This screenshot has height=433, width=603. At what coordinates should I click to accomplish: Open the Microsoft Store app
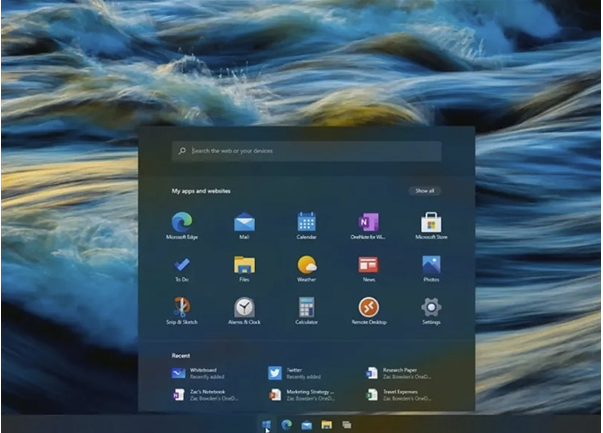click(431, 222)
